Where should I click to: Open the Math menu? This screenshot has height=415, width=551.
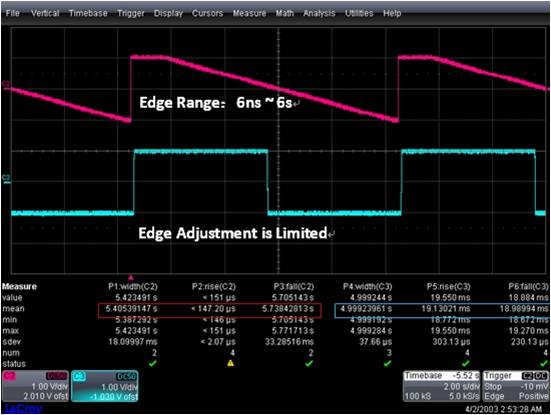pos(285,13)
